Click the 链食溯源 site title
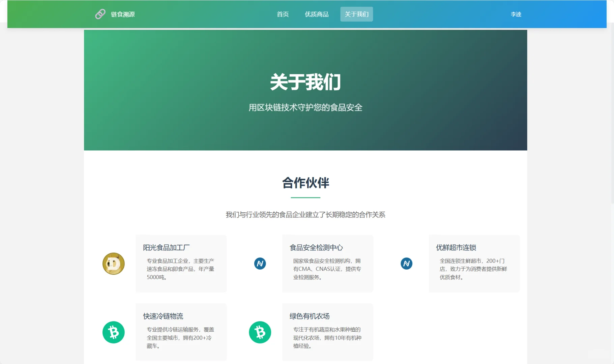 click(x=123, y=14)
